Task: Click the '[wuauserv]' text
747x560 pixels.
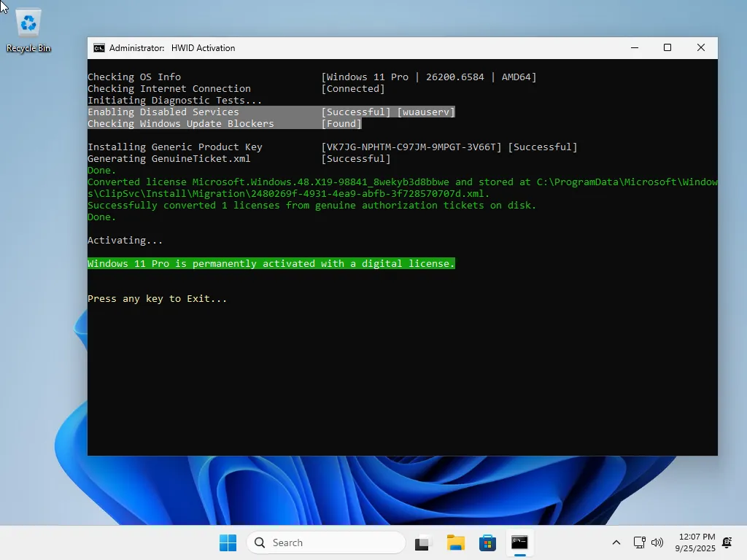Action: tap(425, 112)
